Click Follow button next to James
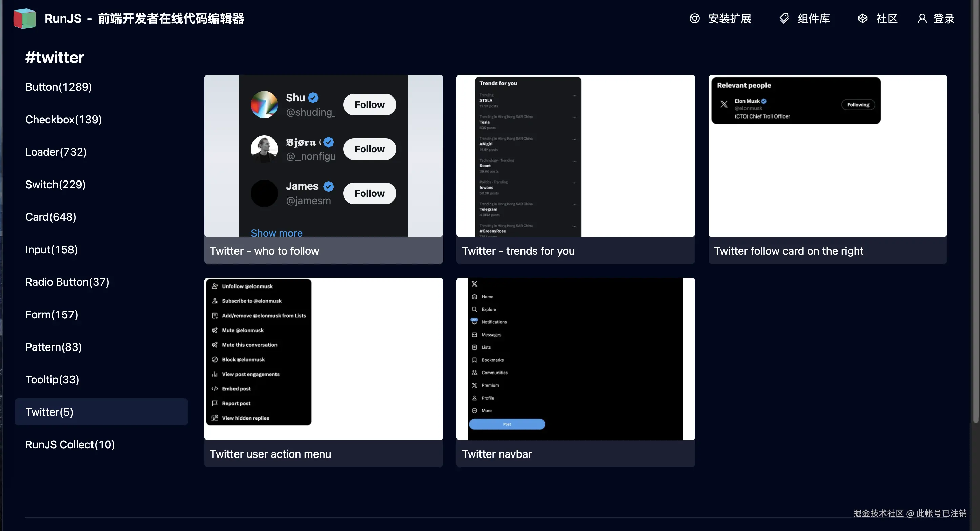Viewport: 980px width, 531px height. (x=369, y=193)
